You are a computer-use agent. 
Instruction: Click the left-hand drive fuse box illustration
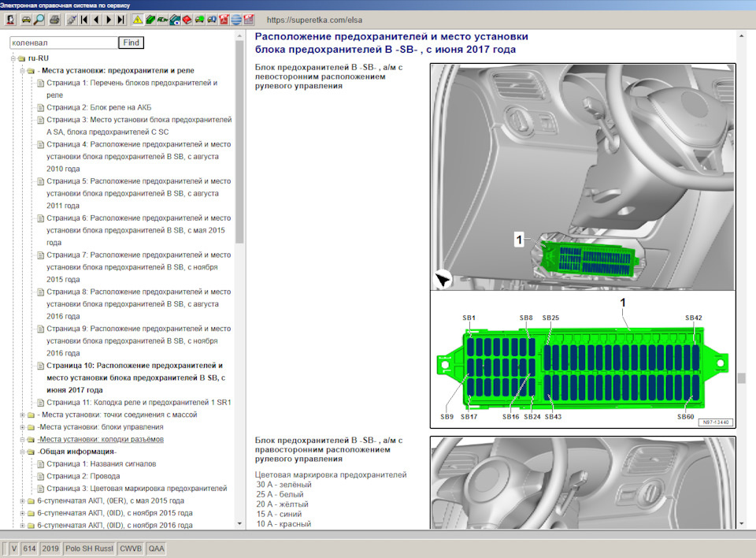(x=583, y=177)
